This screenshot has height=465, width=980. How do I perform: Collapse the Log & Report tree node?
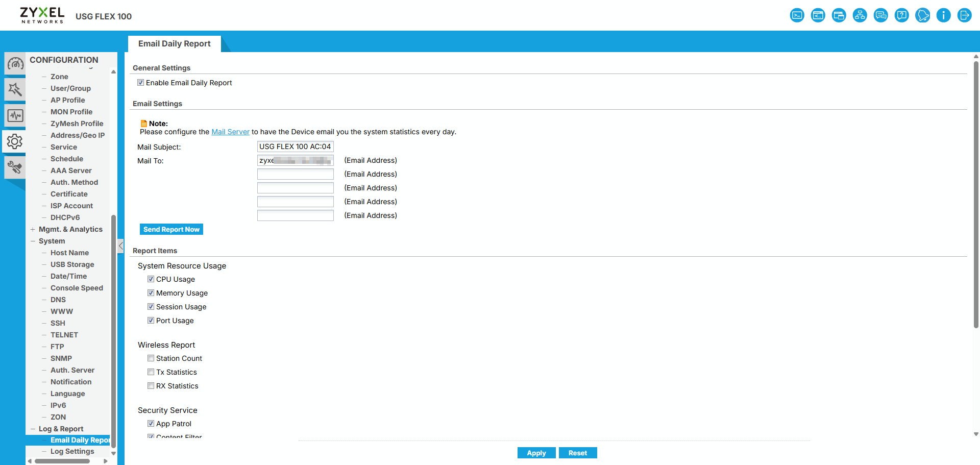point(33,429)
